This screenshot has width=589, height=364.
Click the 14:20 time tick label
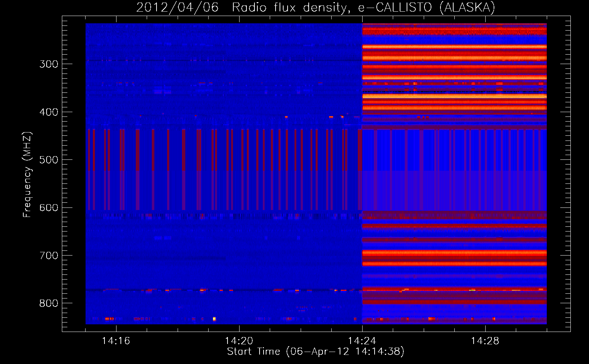[239, 341]
